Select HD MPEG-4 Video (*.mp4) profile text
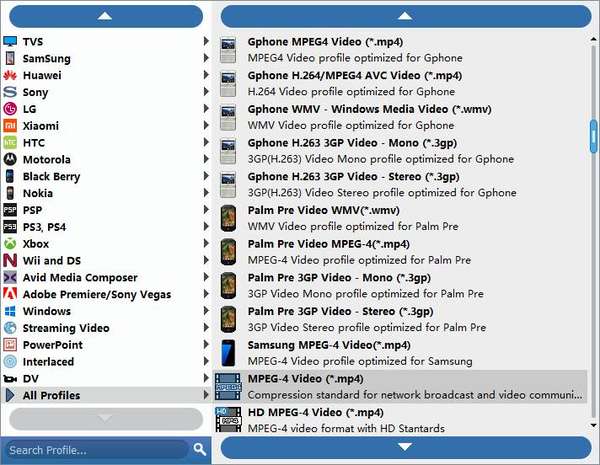Viewport: 600px width, 465px height. point(316,412)
